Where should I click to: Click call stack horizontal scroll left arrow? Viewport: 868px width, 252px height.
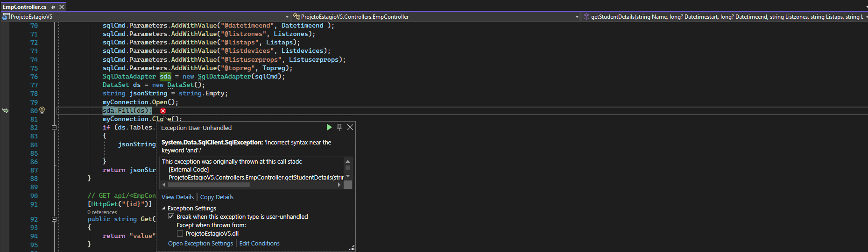164,185
